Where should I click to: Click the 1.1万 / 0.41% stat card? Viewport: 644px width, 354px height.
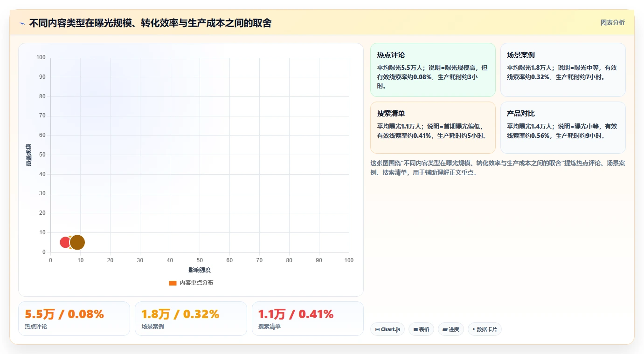pyautogui.click(x=308, y=319)
